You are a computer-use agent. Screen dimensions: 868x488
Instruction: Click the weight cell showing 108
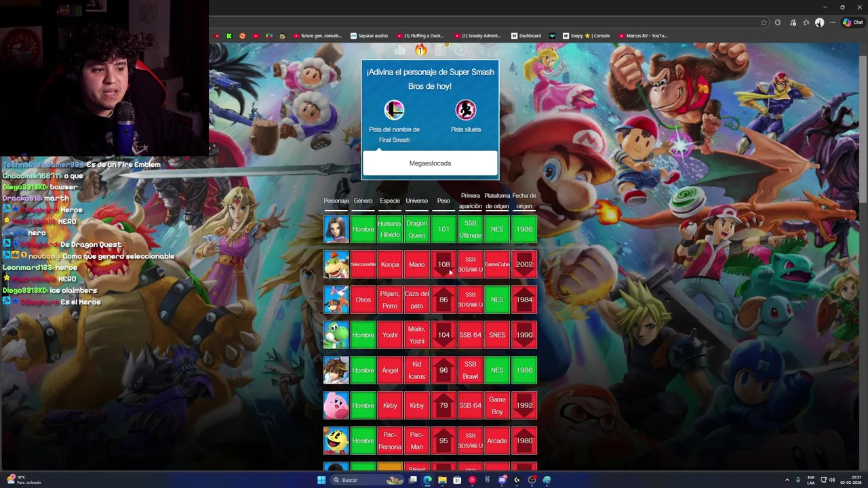coord(443,264)
